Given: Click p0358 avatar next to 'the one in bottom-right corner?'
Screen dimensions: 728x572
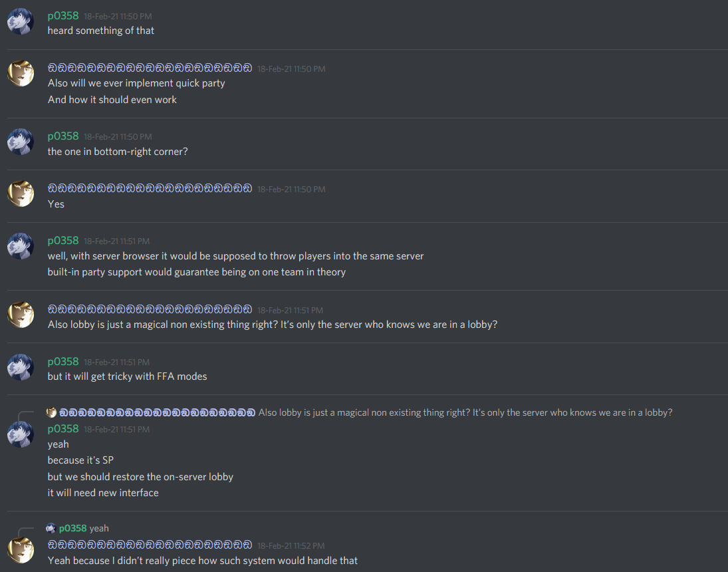Looking at the screenshot, I should (x=21, y=142).
